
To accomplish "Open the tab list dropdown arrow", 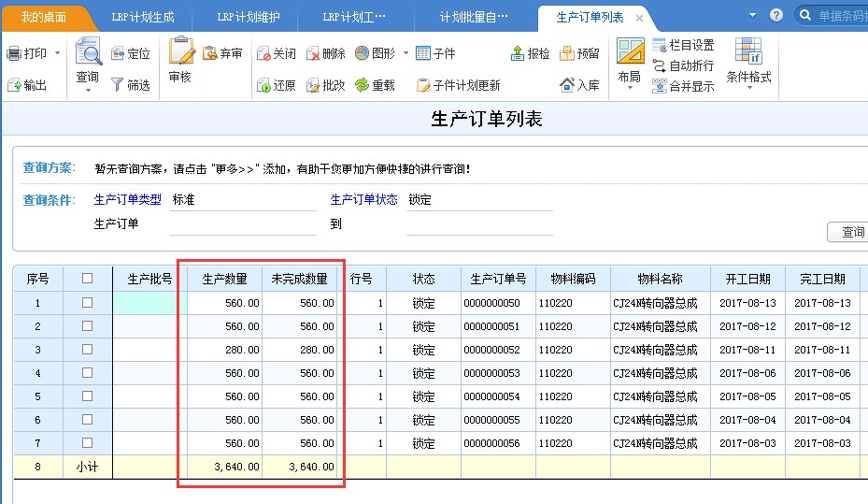I will pyautogui.click(x=753, y=16).
